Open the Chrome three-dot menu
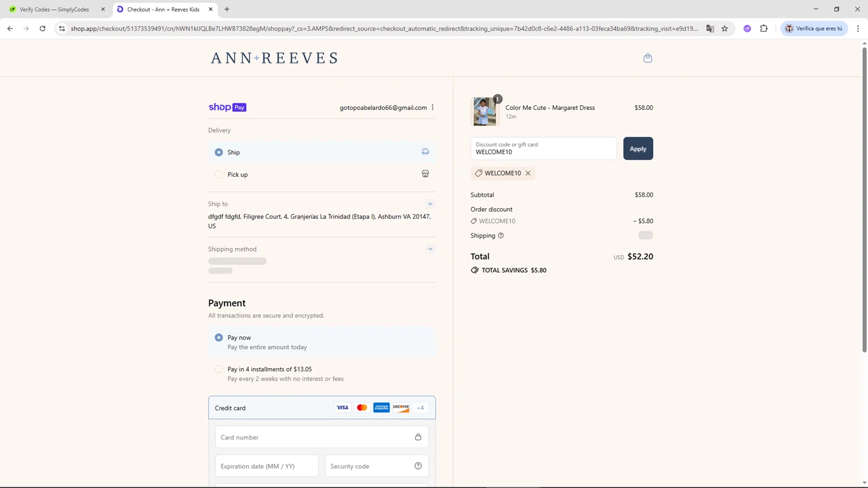The width and height of the screenshot is (868, 488). click(x=858, y=28)
